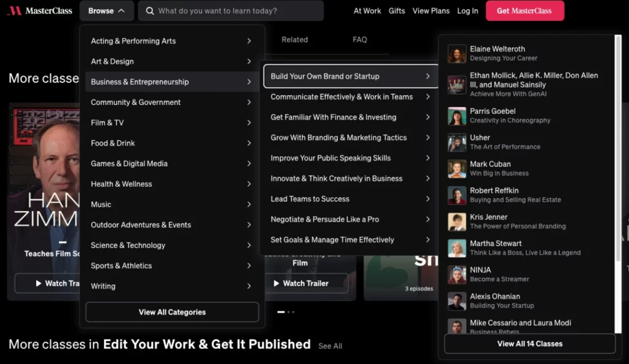
Task: Open Business & Entrepreneurship category
Action: (171, 82)
